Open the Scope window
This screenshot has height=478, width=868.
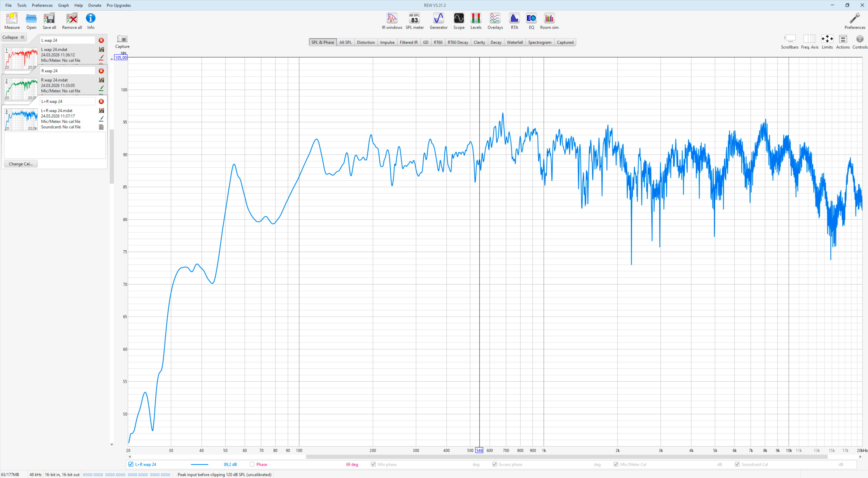[459, 21]
